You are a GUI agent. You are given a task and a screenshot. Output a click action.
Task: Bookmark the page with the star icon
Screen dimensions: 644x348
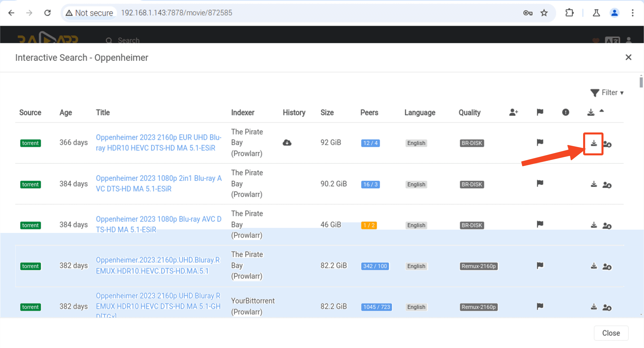coord(544,13)
